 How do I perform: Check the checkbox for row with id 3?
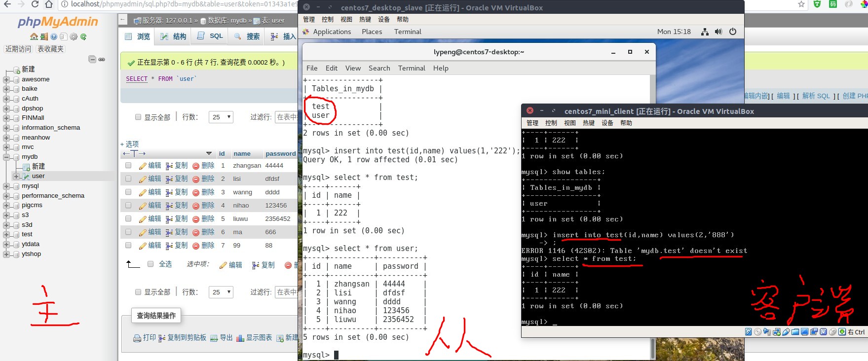(128, 192)
